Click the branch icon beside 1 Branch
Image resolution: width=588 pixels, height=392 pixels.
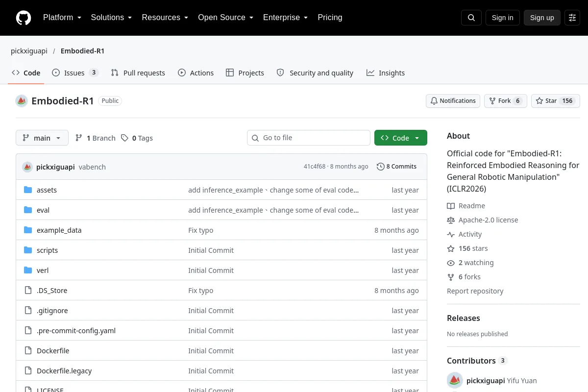click(79, 138)
